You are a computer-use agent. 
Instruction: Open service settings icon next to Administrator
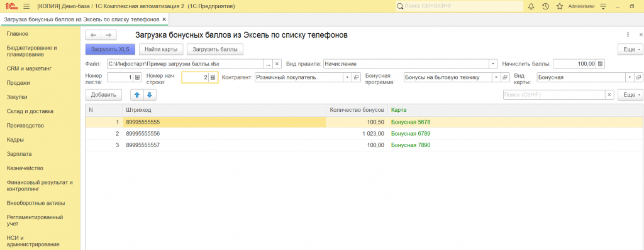click(x=603, y=6)
